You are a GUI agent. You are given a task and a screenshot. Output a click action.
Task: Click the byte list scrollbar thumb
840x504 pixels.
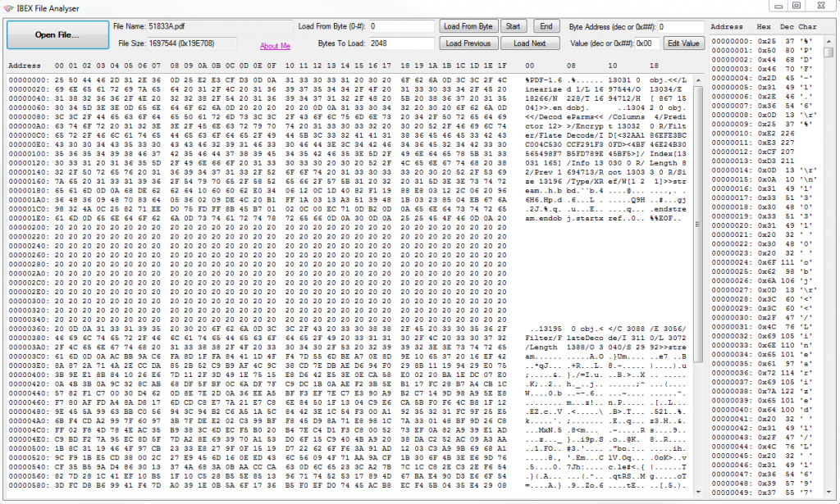click(x=829, y=52)
